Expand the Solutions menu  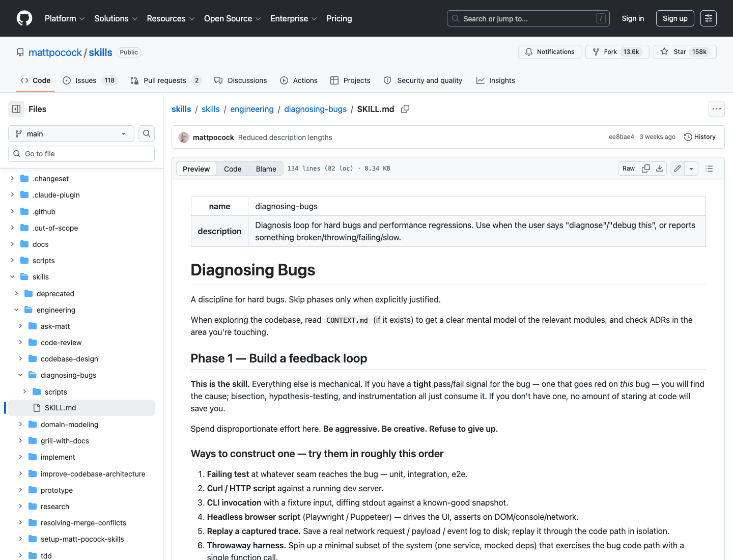pyautogui.click(x=116, y=18)
